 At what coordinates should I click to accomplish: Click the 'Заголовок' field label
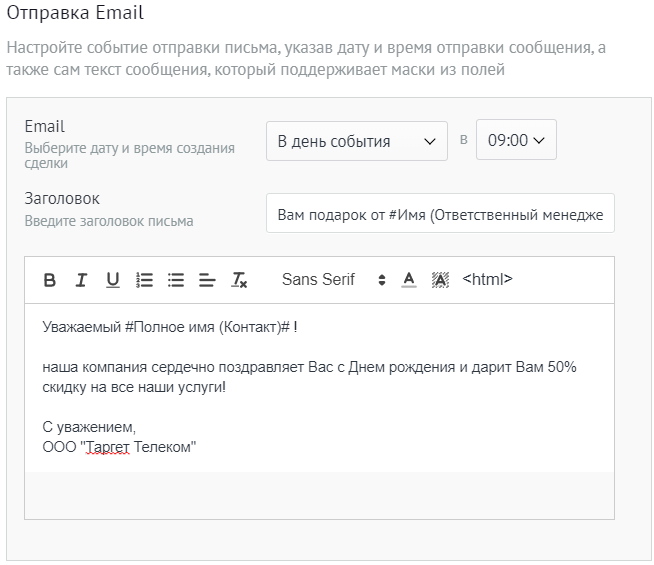point(62,198)
